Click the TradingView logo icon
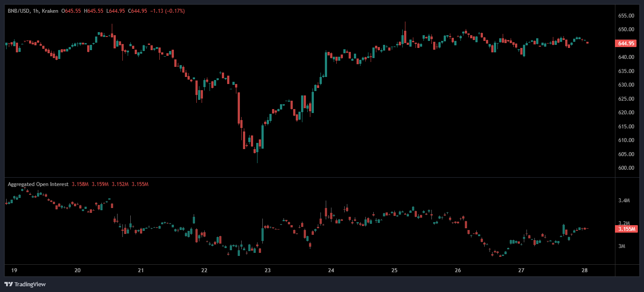The image size is (644, 292). click(x=8, y=284)
